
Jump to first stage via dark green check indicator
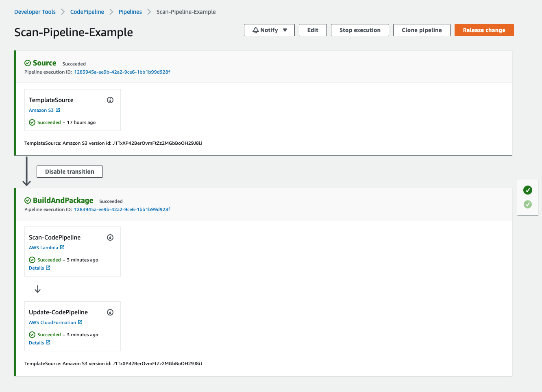coord(528,190)
